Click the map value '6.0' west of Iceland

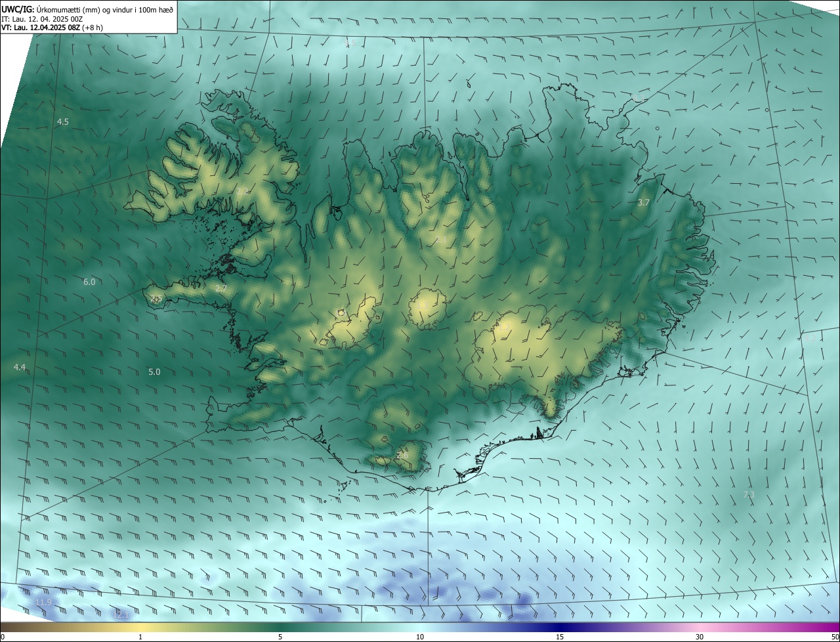89,282
